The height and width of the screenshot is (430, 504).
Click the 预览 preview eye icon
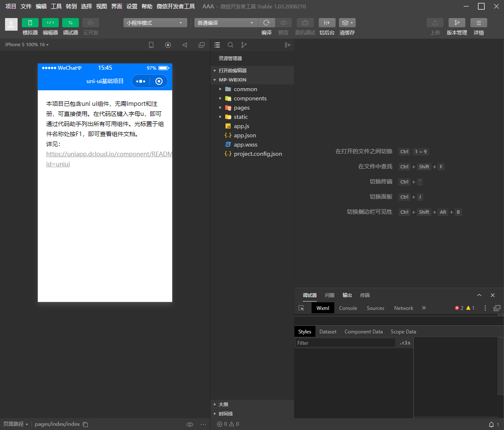pyautogui.click(x=283, y=23)
